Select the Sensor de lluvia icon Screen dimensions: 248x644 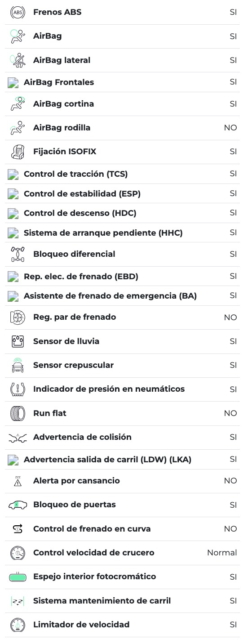[x=18, y=342]
